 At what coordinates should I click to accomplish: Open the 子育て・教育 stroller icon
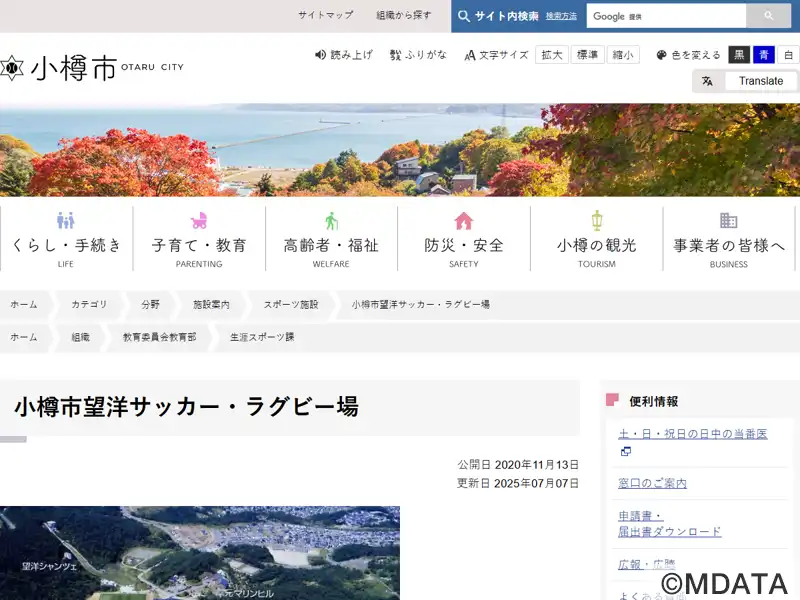[x=199, y=220]
